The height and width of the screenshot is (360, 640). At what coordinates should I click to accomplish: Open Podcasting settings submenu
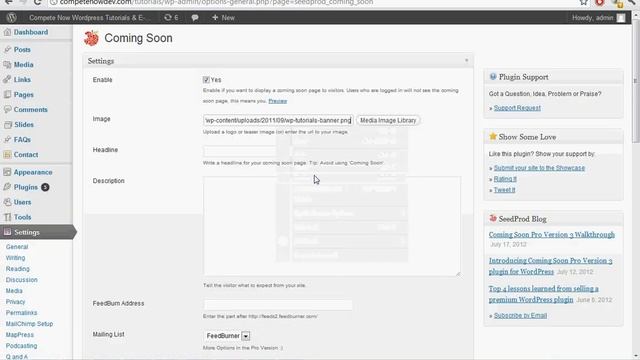(x=21, y=346)
